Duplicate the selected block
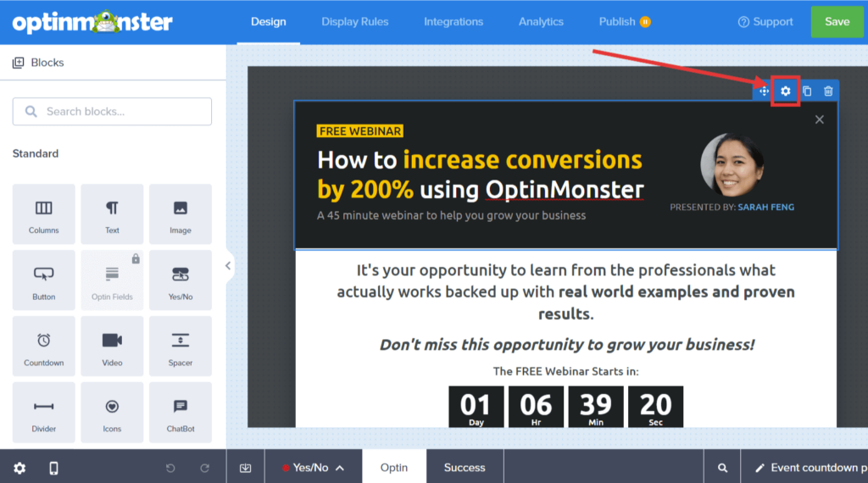 click(807, 92)
